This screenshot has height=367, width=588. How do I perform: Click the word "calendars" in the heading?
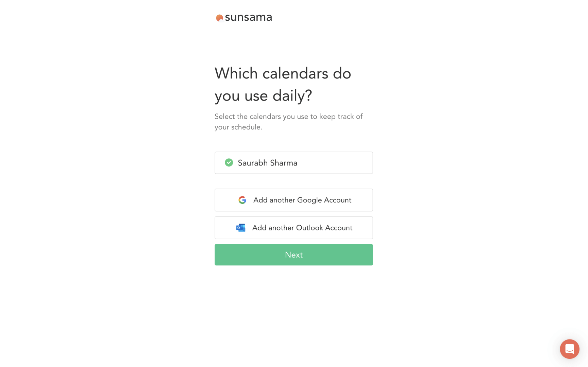tap(295, 73)
